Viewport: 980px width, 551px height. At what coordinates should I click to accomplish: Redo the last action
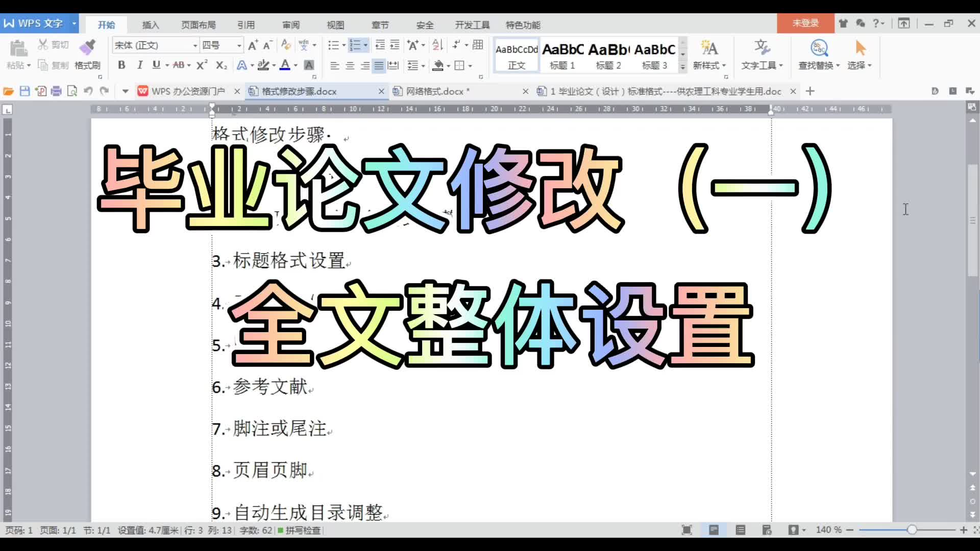click(x=104, y=91)
